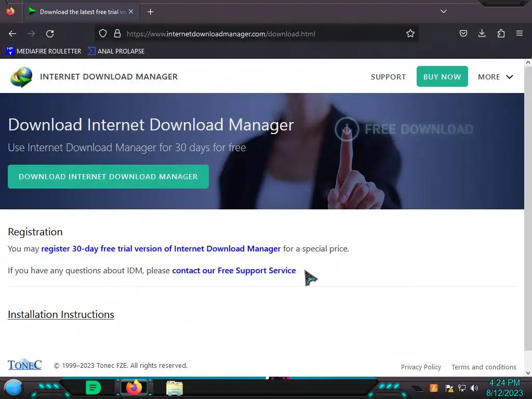The height and width of the screenshot is (399, 532).
Task: Open the Start orb button
Action: coord(14,388)
